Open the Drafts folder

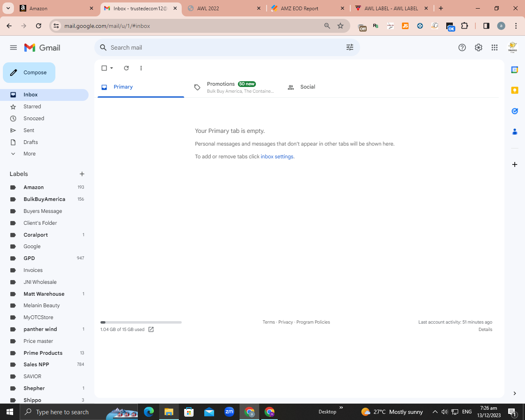pos(44,142)
